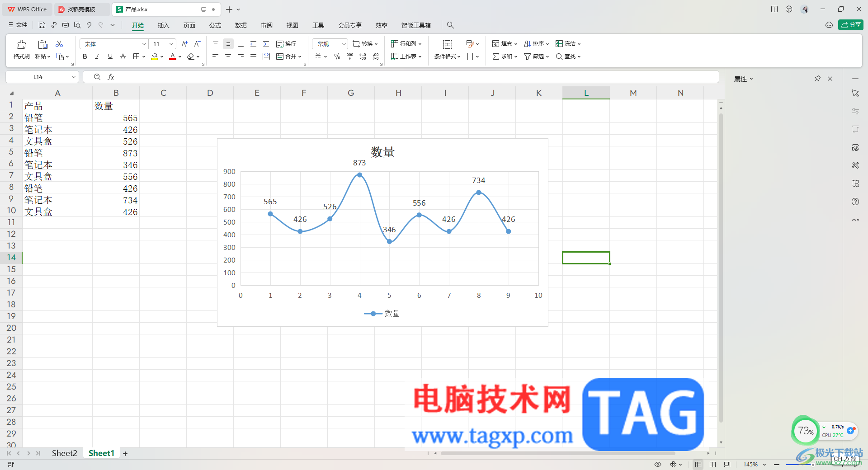Click the pin icon on Properties panel
This screenshot has height=470, width=868.
pos(817,79)
